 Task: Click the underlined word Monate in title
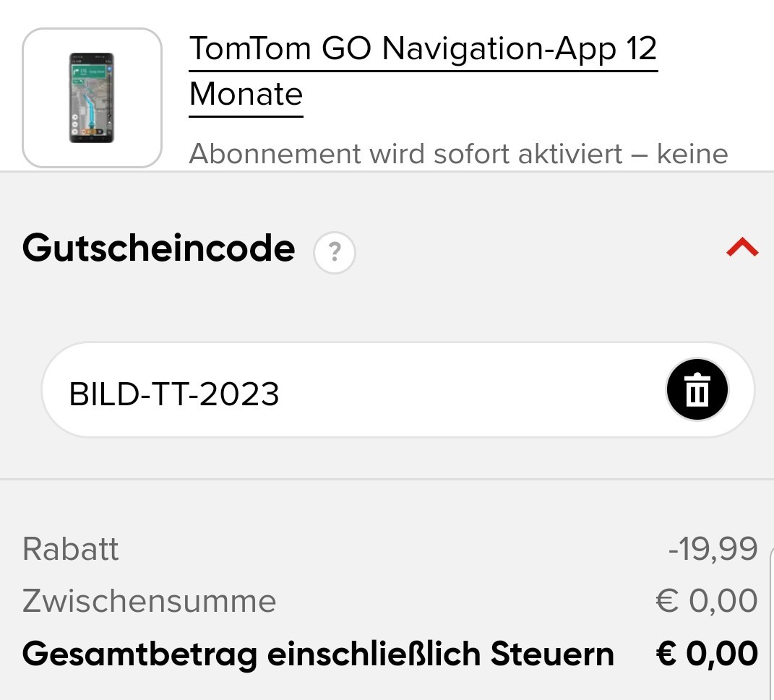pos(246,94)
